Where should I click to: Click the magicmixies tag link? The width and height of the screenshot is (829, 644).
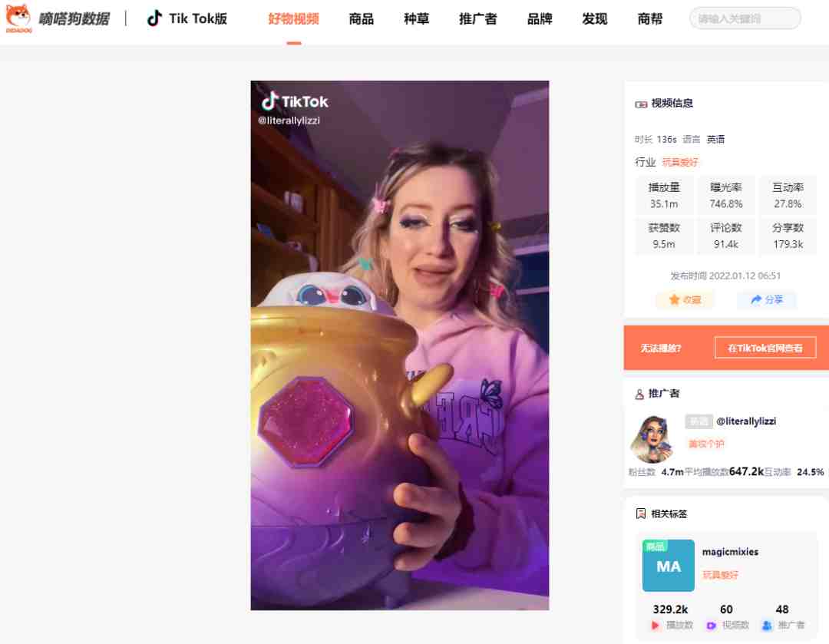pyautogui.click(x=730, y=551)
